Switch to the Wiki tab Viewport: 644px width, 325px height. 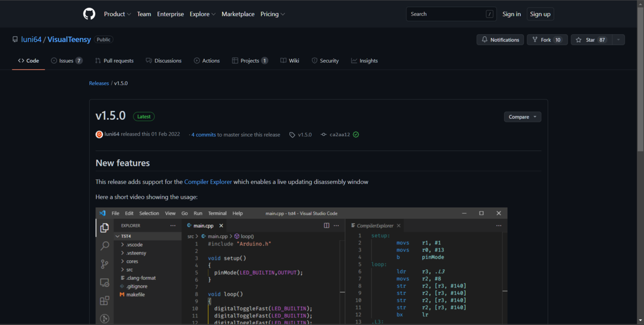tap(290, 61)
